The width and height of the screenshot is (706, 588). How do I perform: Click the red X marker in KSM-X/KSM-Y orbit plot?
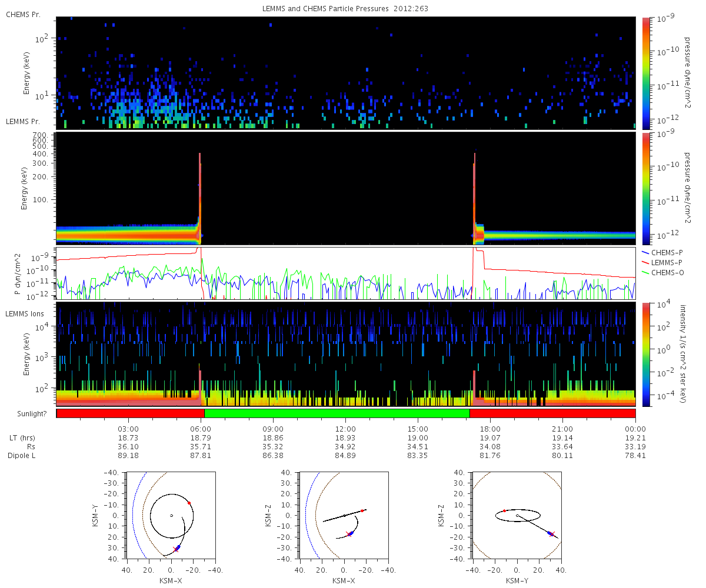point(176,550)
